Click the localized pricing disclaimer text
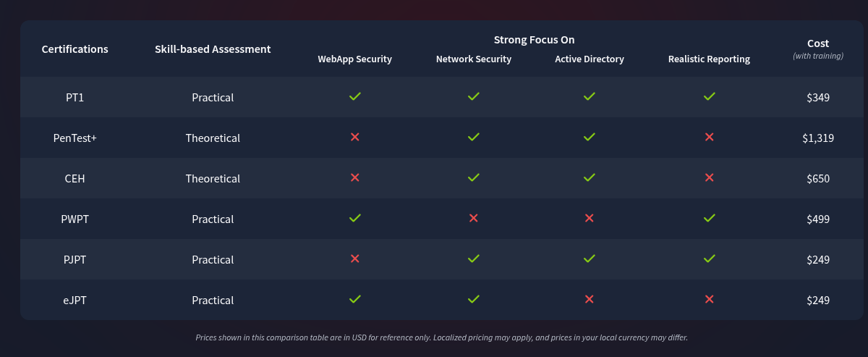 click(441, 337)
